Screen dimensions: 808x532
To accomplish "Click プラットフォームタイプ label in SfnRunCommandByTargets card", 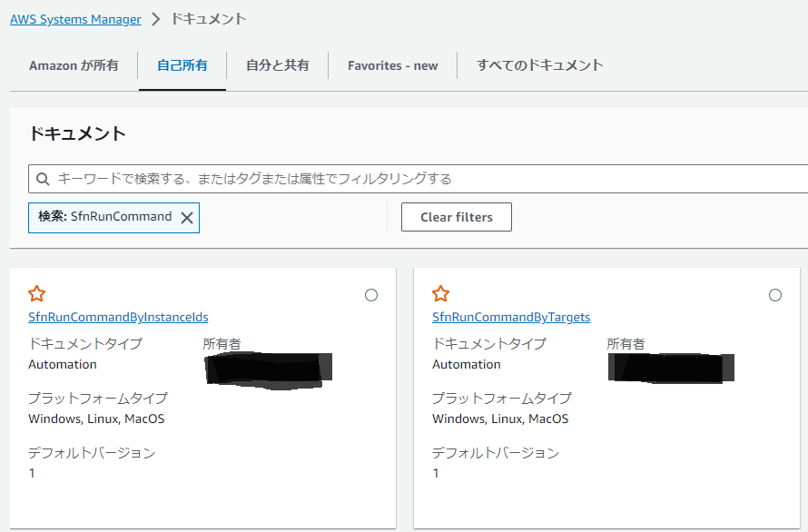I will click(x=502, y=398).
